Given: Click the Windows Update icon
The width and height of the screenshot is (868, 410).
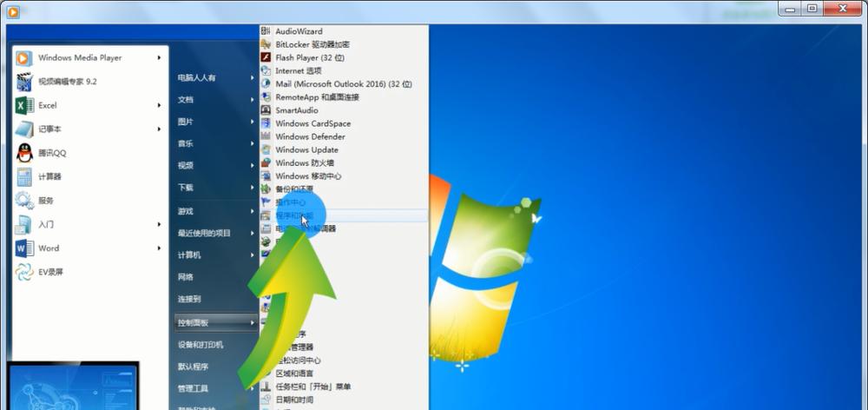Looking at the screenshot, I should click(266, 149).
